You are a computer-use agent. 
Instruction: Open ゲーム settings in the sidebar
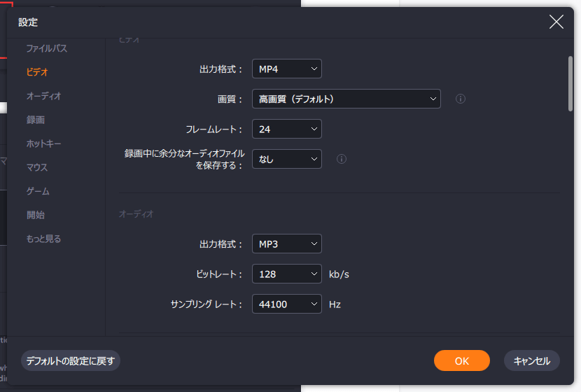38,191
